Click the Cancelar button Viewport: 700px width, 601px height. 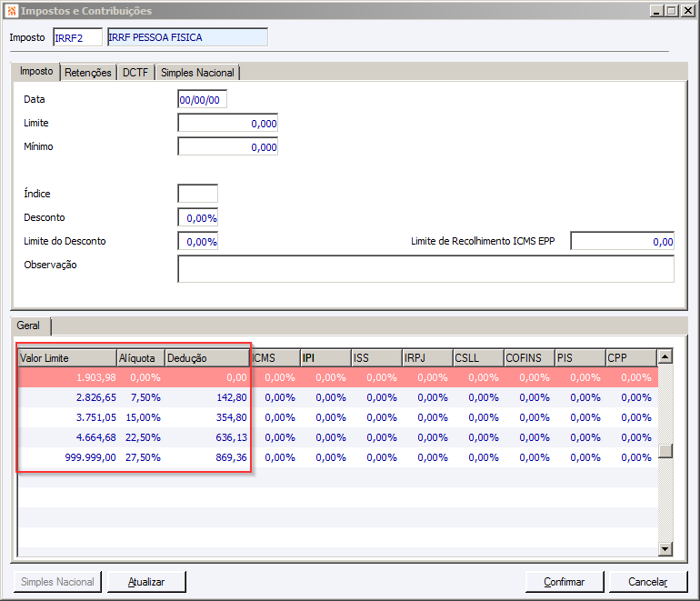(x=648, y=582)
